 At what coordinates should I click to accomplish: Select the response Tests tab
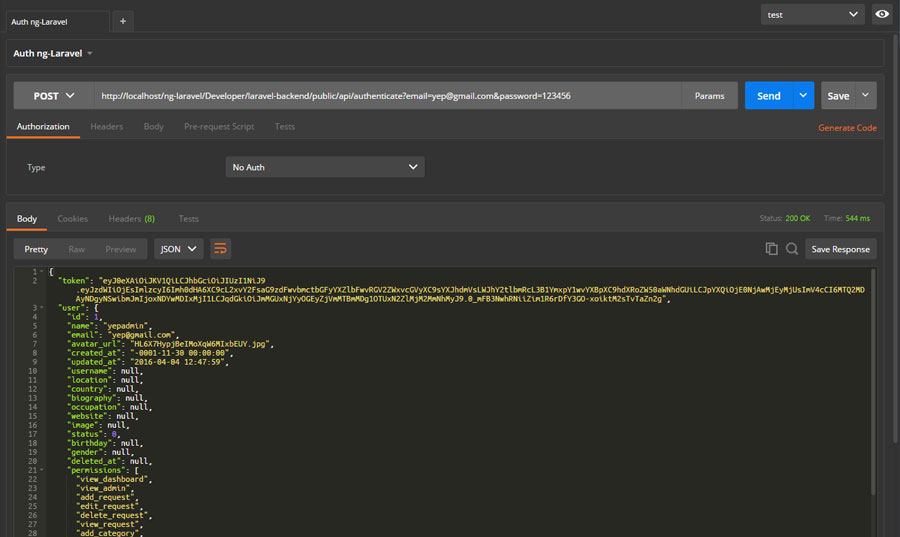tap(188, 219)
